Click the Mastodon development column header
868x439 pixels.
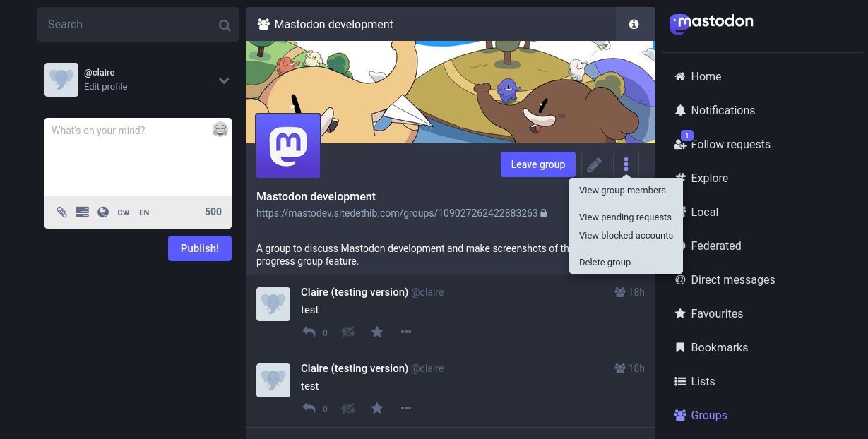(431, 24)
